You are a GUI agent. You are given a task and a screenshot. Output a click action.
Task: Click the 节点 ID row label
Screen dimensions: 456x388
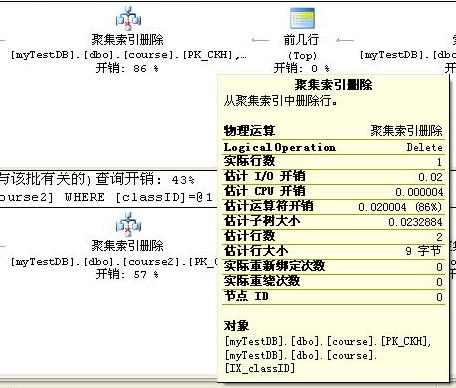click(246, 296)
